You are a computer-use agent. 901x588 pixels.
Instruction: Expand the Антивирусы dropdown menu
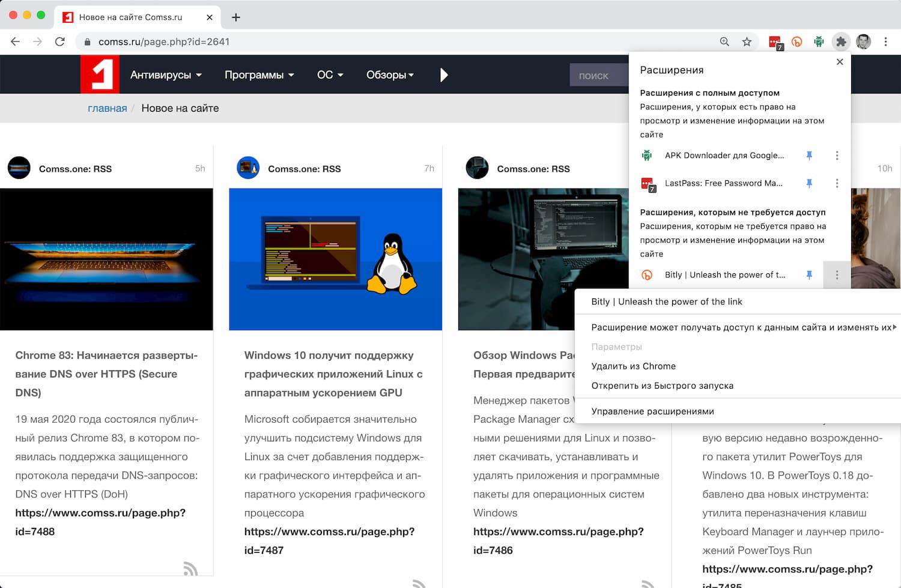[166, 75]
